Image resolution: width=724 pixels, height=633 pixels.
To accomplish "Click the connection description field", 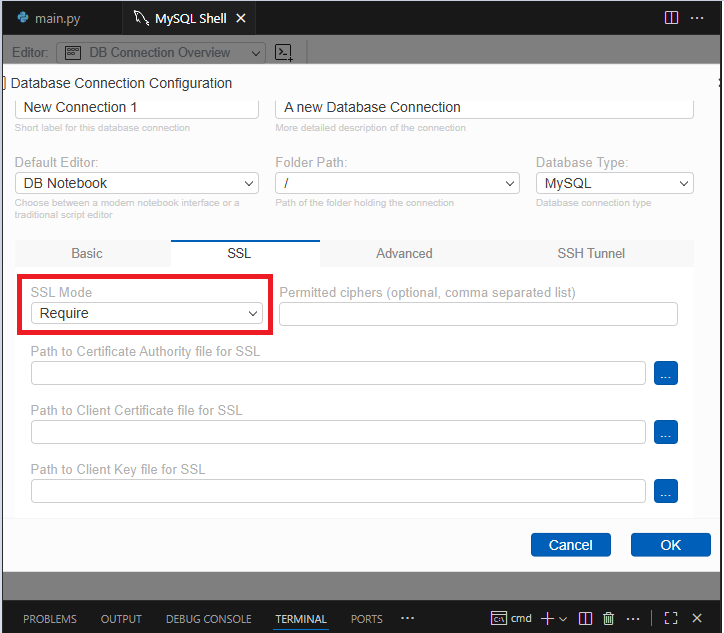I will [484, 108].
